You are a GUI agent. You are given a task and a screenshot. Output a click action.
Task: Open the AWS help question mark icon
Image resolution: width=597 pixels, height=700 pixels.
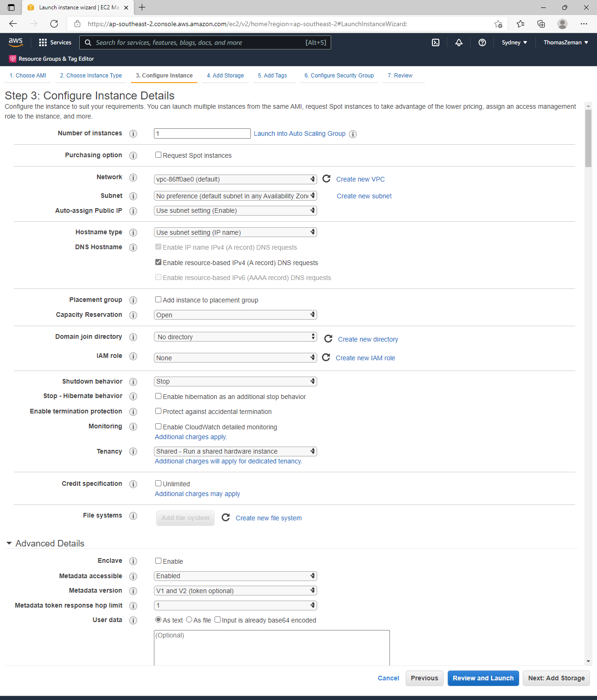(482, 42)
